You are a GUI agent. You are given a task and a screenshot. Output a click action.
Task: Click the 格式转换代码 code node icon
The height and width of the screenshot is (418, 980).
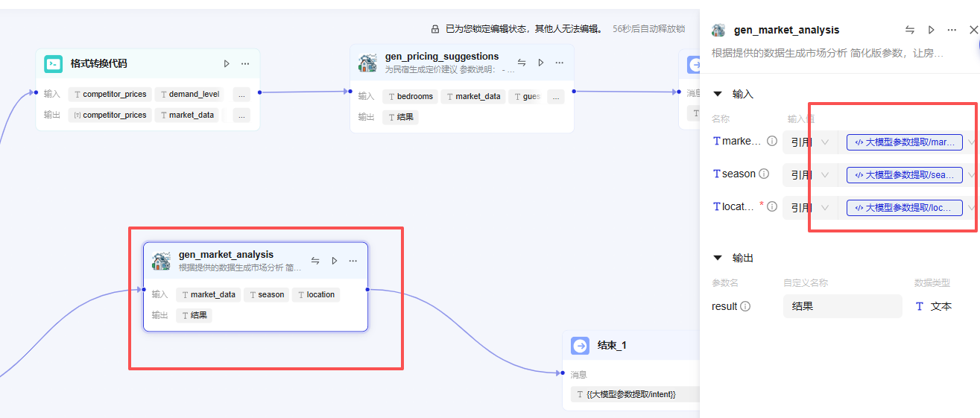pyautogui.click(x=53, y=64)
